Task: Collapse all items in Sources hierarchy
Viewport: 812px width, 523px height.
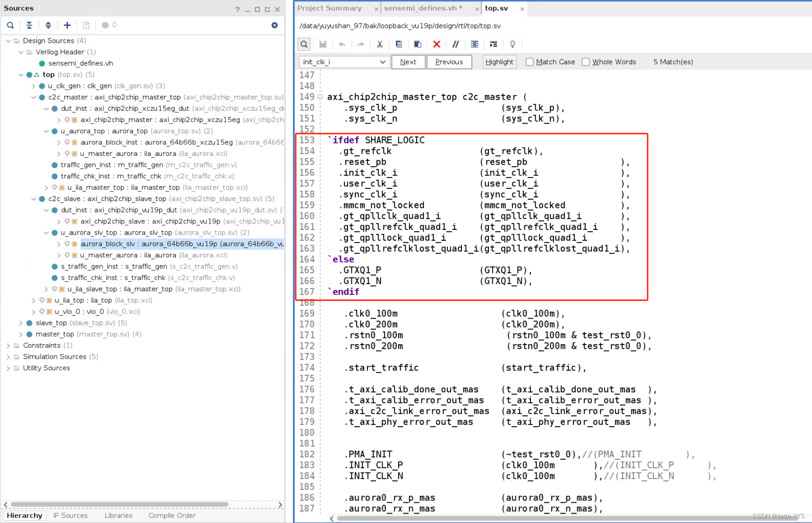Action: pos(29,25)
